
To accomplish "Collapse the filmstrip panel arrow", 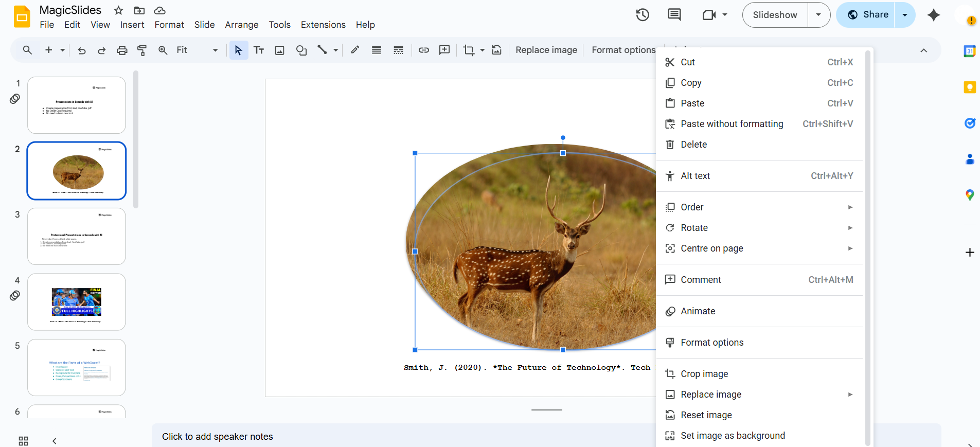I will coord(55,441).
